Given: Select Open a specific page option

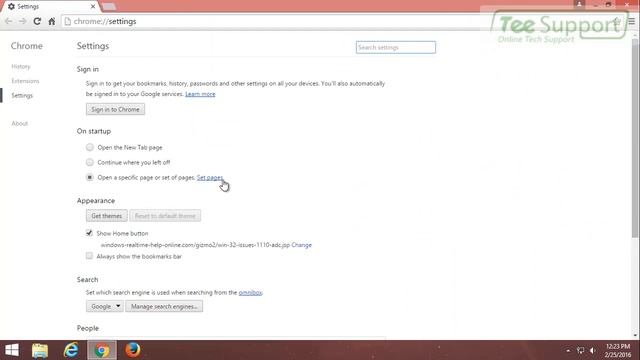Looking at the screenshot, I should (89, 178).
